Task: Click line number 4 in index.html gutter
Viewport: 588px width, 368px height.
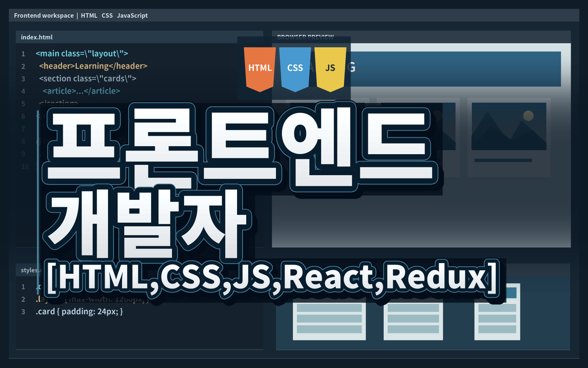Action: [x=23, y=91]
